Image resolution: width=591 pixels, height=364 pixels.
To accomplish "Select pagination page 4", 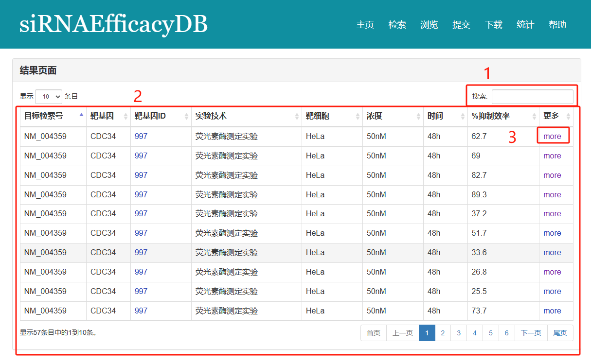I will tap(475, 333).
